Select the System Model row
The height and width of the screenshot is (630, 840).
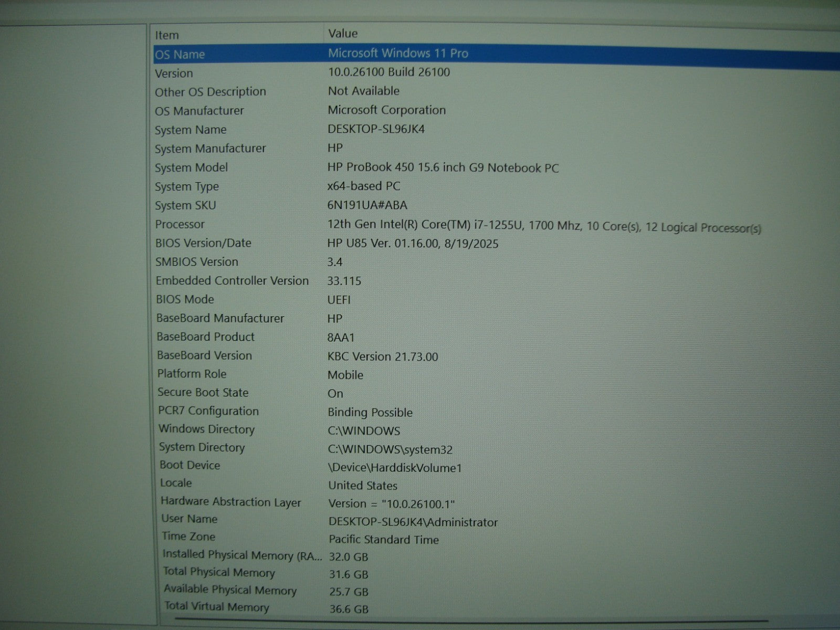click(191, 167)
